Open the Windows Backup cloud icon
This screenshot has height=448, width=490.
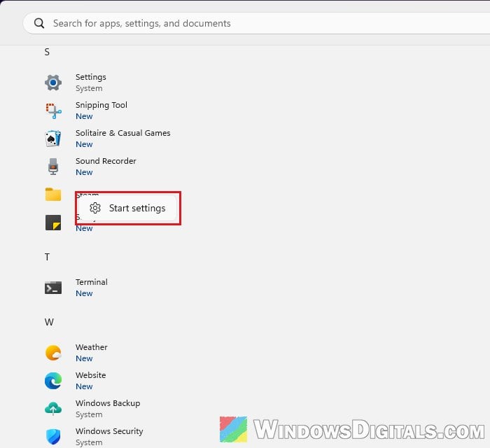click(53, 409)
